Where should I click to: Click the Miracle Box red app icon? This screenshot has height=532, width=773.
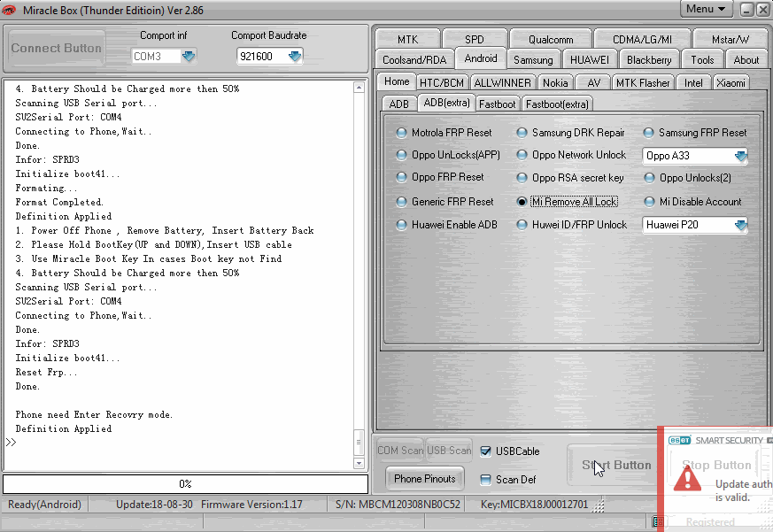[9, 10]
